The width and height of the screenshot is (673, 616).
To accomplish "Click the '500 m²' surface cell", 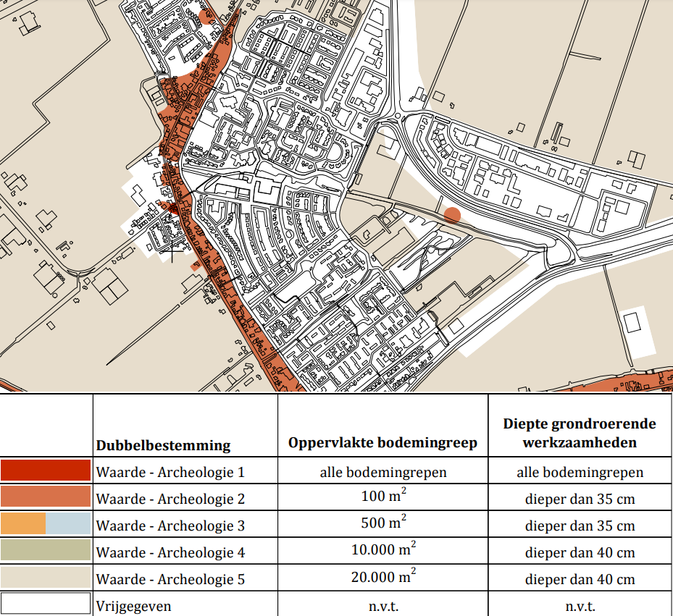I will coord(383,522).
